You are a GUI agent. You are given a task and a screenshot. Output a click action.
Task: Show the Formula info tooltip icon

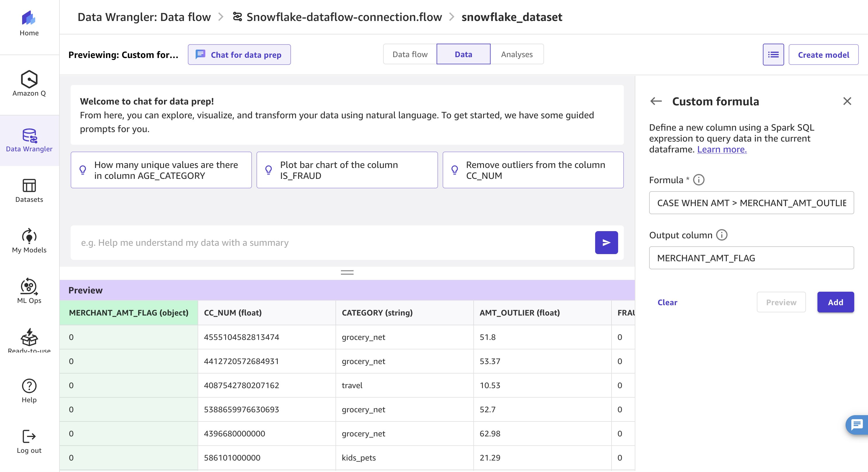(699, 180)
